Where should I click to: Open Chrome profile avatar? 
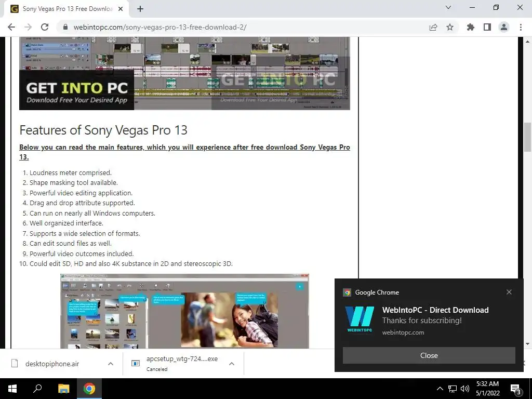(x=504, y=27)
